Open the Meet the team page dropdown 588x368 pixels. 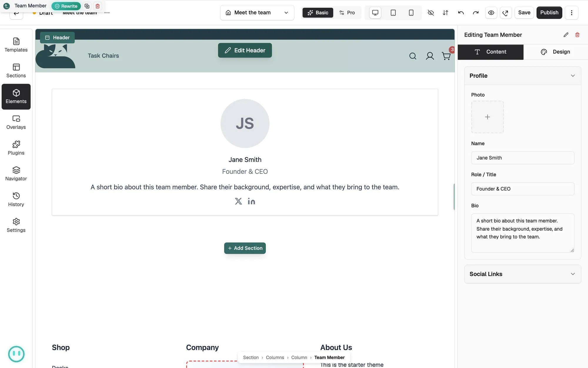(257, 13)
